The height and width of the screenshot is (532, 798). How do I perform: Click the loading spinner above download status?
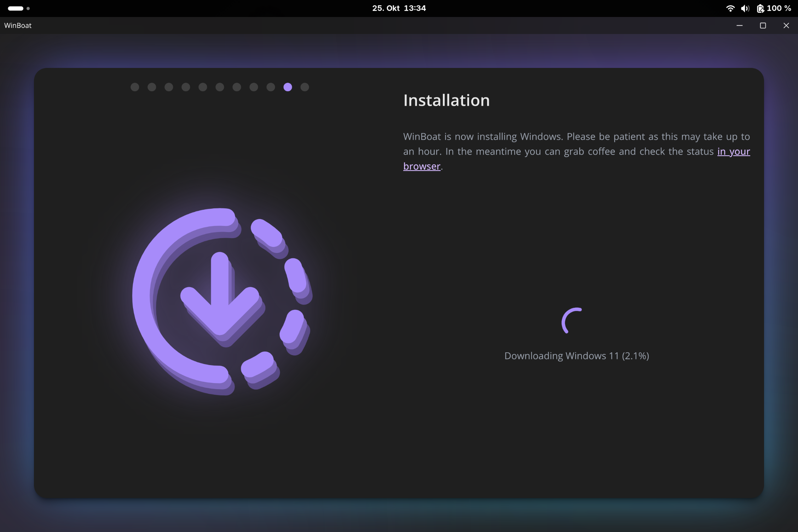[x=572, y=320]
